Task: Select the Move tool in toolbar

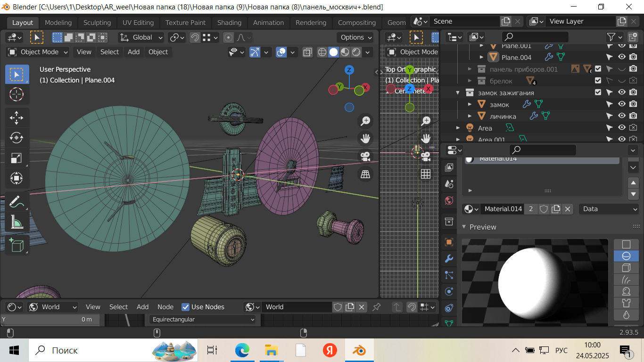Action: [x=17, y=117]
